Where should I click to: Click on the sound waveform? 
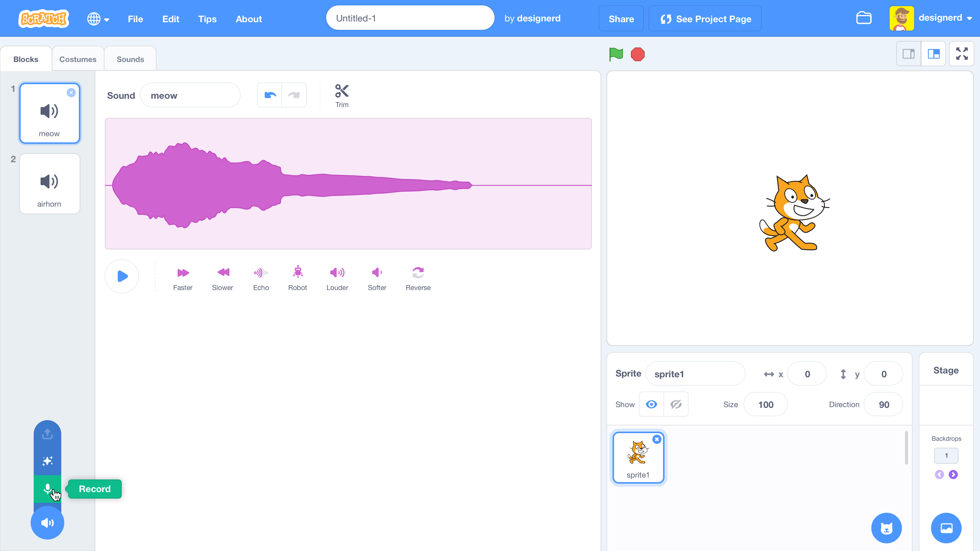tap(348, 184)
